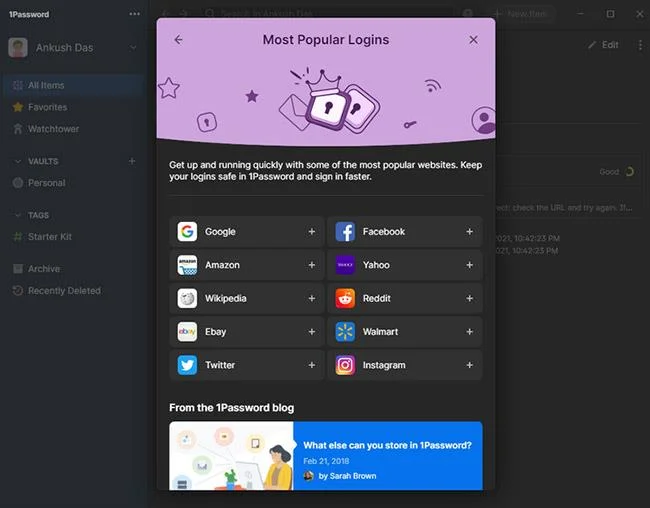Click the Reddit logo icon
Screen dimensions: 650x508
point(345,298)
